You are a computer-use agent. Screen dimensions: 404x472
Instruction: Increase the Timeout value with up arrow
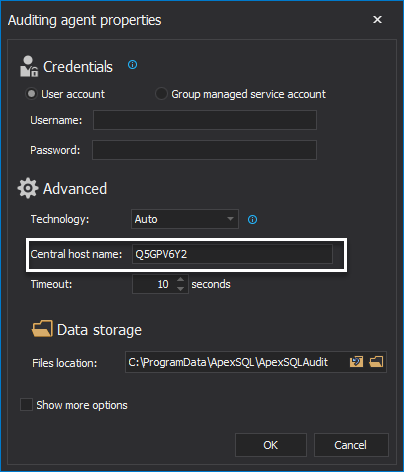(180, 280)
